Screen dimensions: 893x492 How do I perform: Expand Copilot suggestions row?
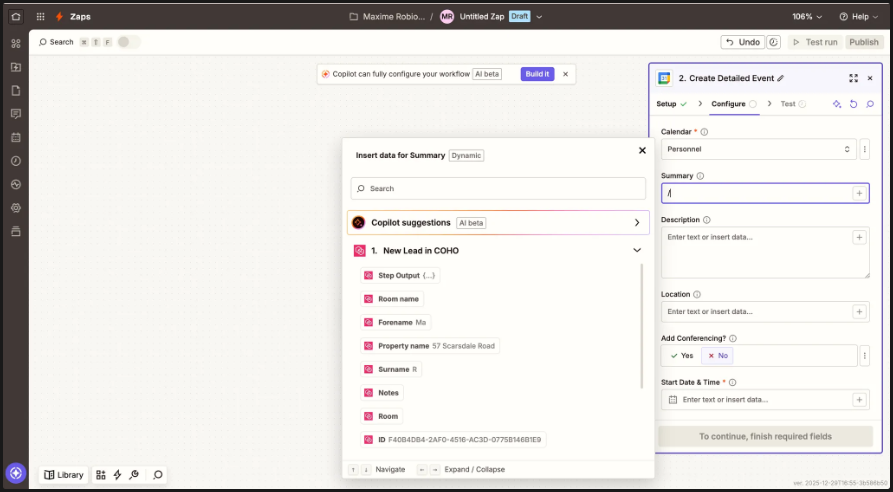637,222
